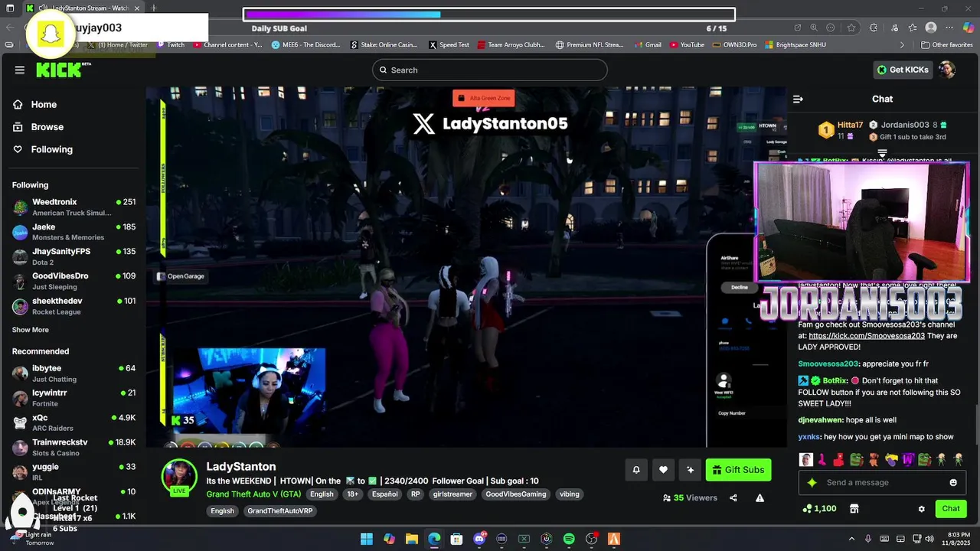Click the sparkle icon beside Gift Subs
Screen dimensions: 980x551
coord(691,470)
